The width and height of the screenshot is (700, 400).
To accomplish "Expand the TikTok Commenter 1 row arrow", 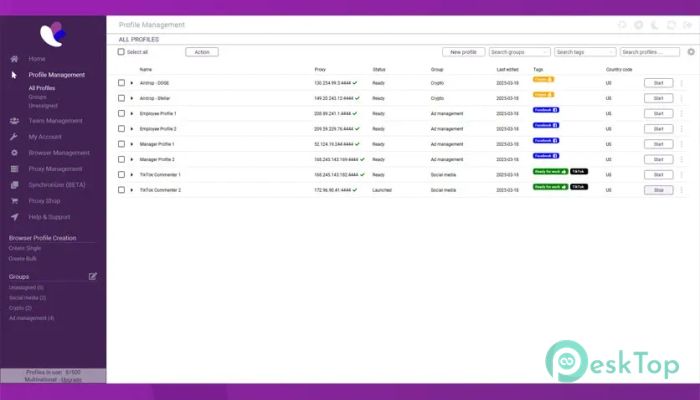I will [x=132, y=175].
